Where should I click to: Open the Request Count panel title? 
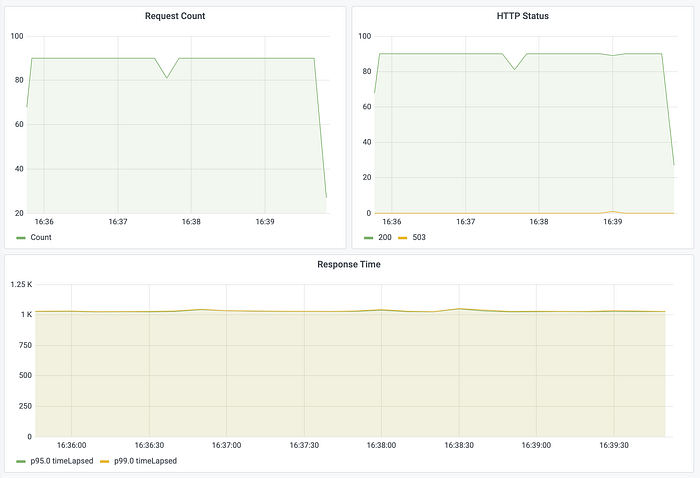pos(175,16)
